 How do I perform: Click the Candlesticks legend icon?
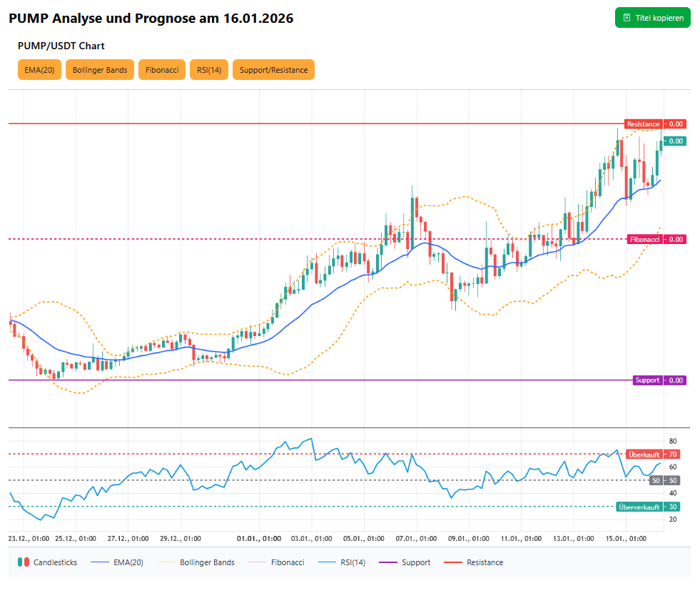23,562
